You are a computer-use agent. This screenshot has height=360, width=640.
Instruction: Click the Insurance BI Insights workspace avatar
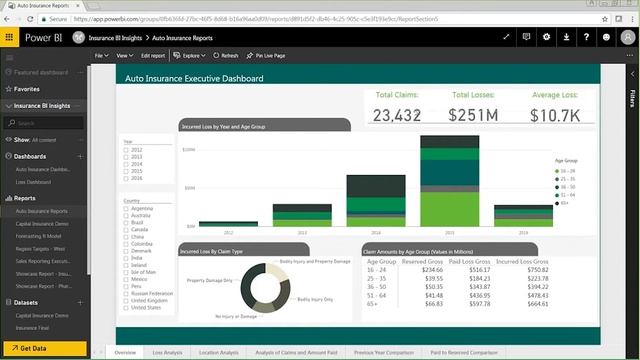click(x=78, y=38)
